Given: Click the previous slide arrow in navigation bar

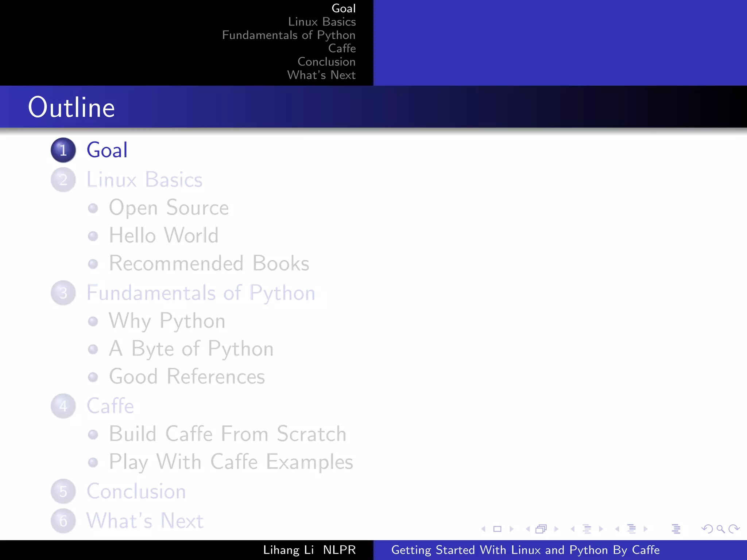Looking at the screenshot, I should 483,529.
